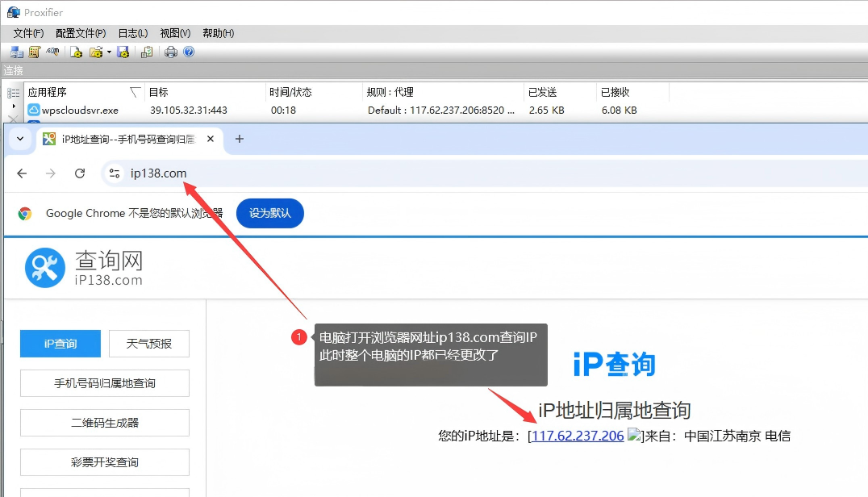This screenshot has height=497, width=868.
Task: Open the 配置文件(P) menu
Action: pos(81,33)
